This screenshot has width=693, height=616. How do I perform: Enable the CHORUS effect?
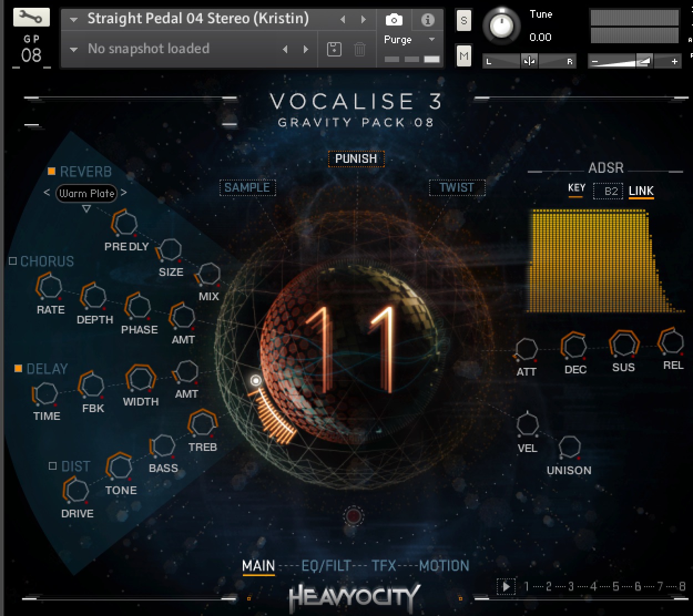coord(12,261)
